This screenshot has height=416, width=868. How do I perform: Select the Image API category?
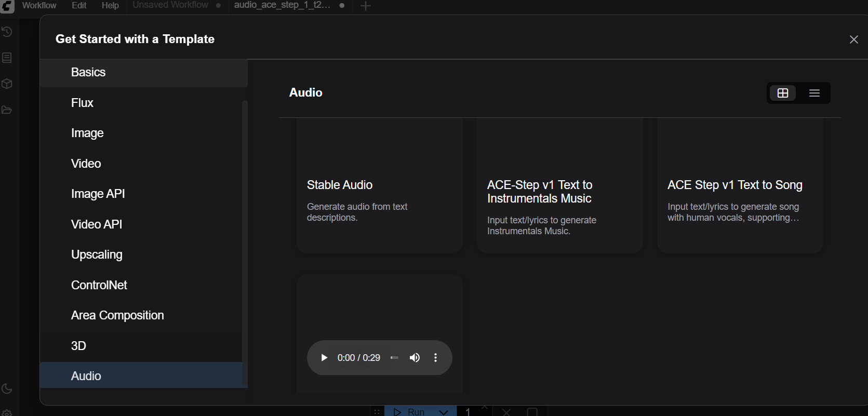coord(141,194)
